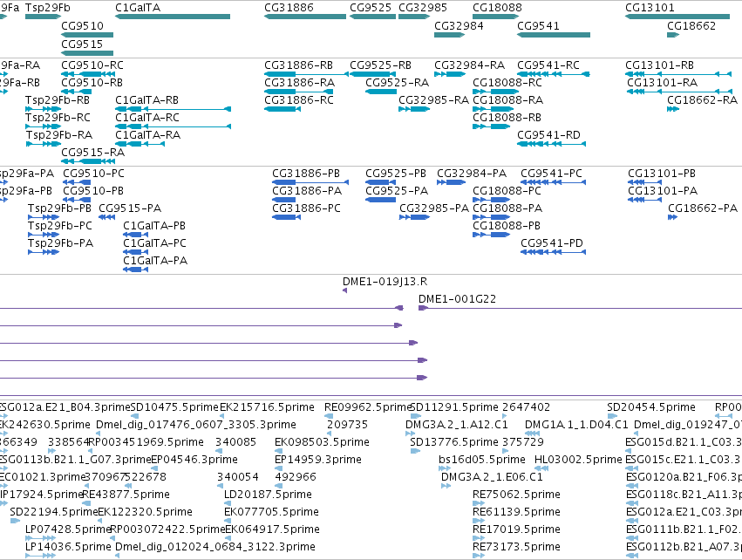The height and width of the screenshot is (560, 742).
Task: Click the Tsp29Fb gene label
Action: tap(48, 8)
